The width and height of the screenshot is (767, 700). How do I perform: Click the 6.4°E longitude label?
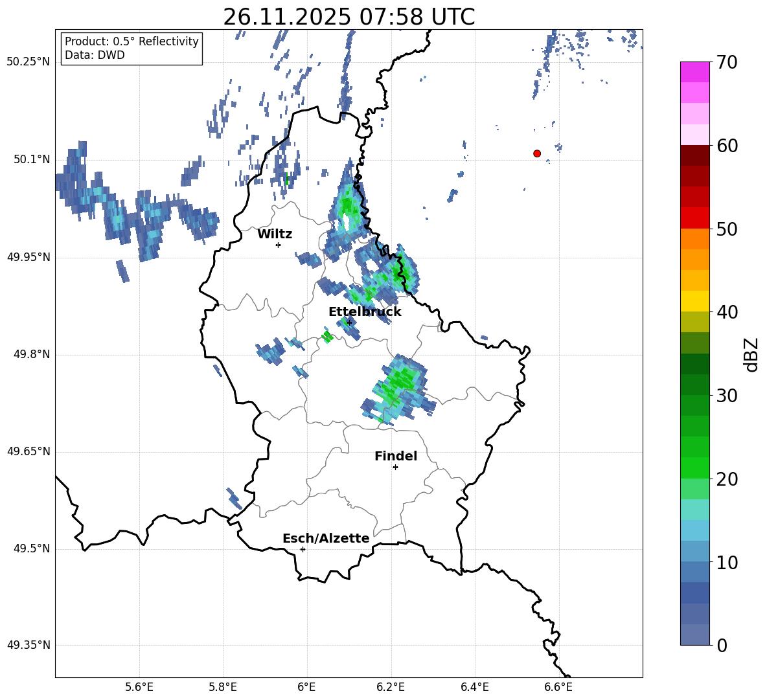(x=474, y=687)
